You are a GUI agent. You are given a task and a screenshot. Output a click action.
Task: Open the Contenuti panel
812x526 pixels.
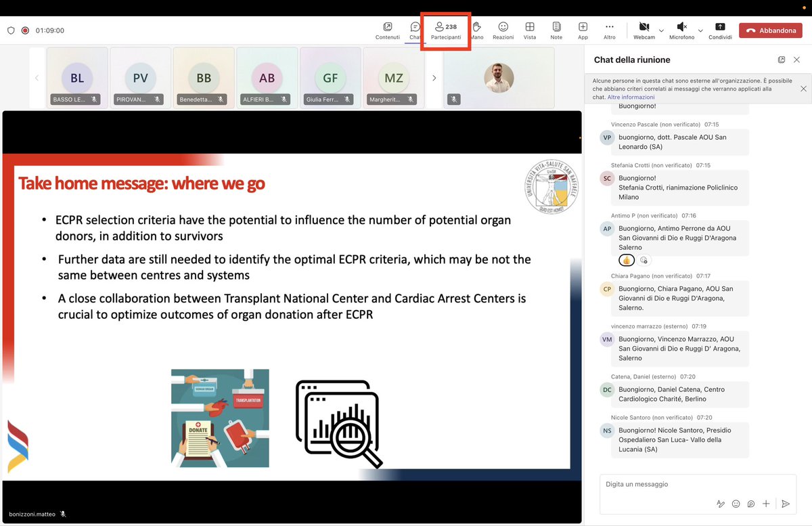point(388,30)
